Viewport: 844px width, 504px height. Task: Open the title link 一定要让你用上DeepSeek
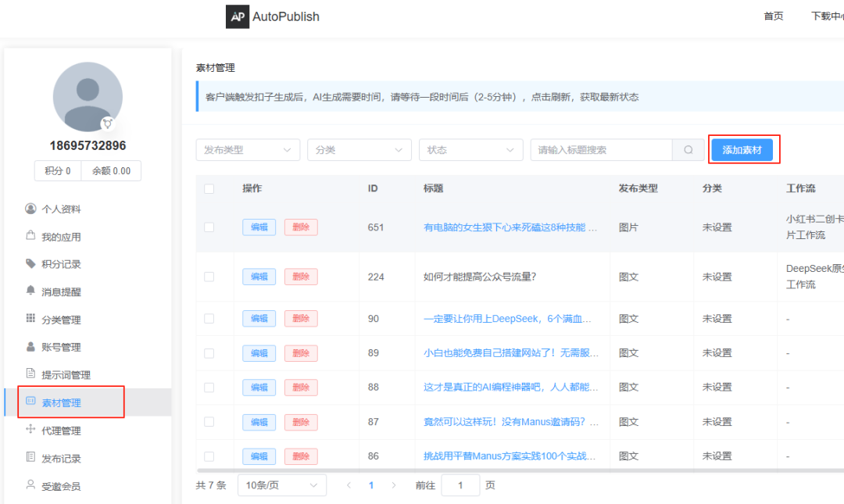pos(507,319)
